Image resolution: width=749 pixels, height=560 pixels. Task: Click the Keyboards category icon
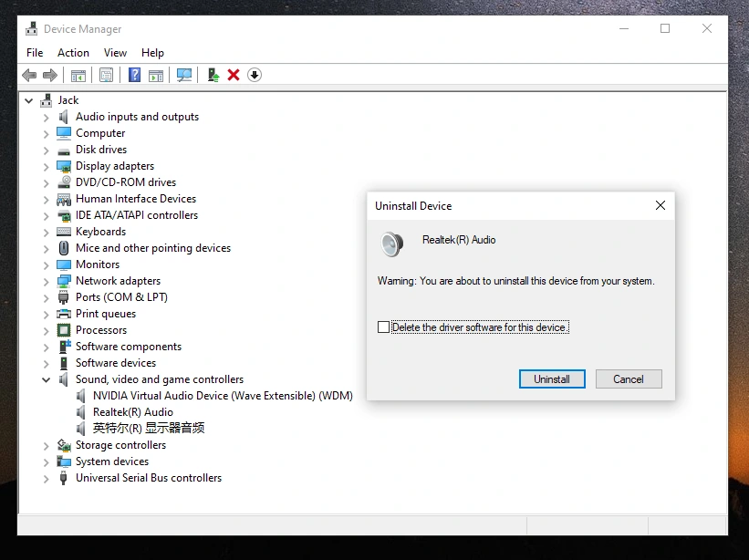[x=64, y=232]
